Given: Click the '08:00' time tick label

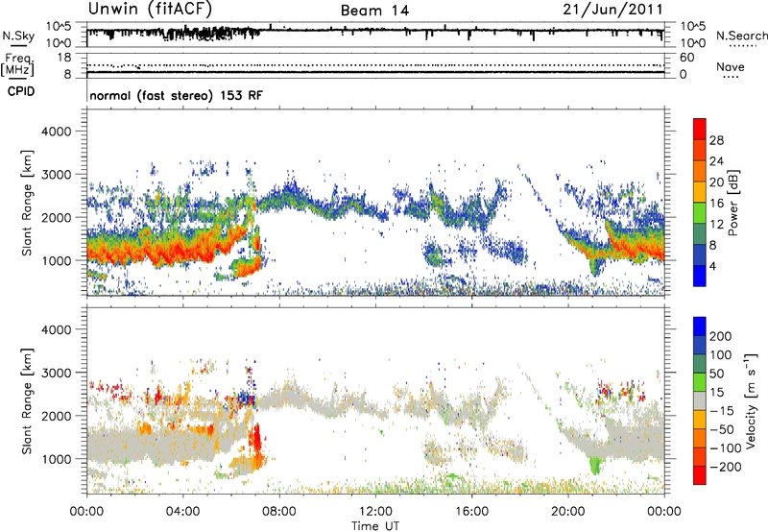Looking at the screenshot, I should tap(279, 512).
